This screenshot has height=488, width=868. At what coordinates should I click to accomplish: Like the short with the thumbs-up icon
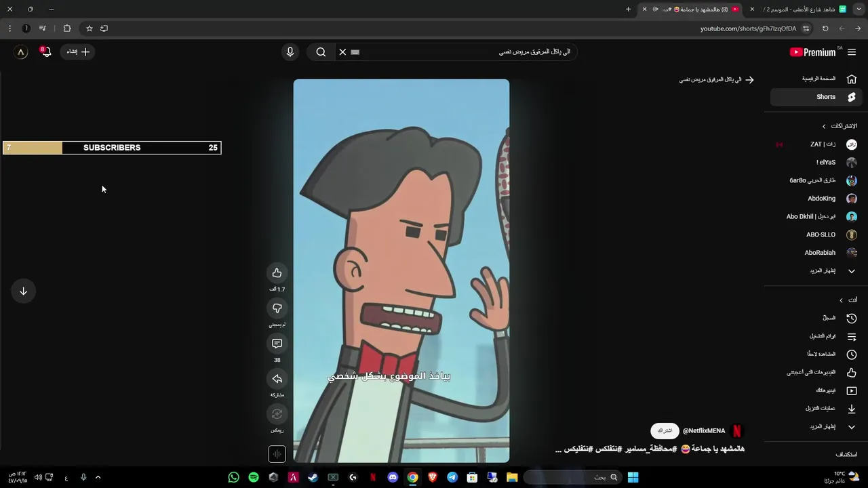(277, 273)
